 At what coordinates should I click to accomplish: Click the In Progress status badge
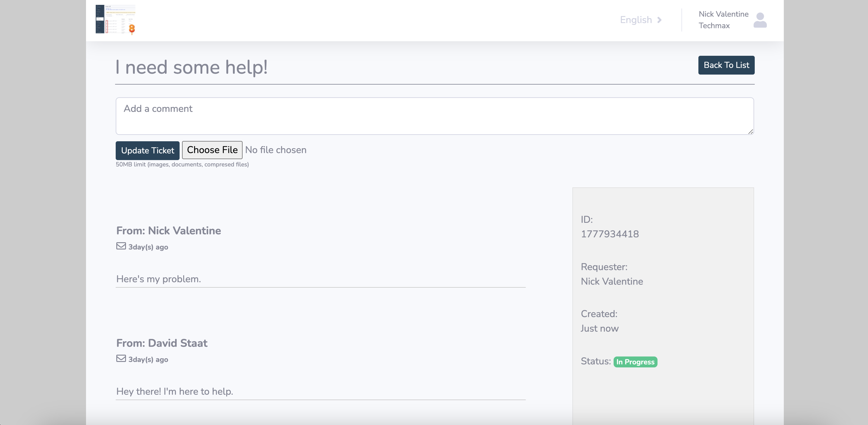click(x=635, y=362)
